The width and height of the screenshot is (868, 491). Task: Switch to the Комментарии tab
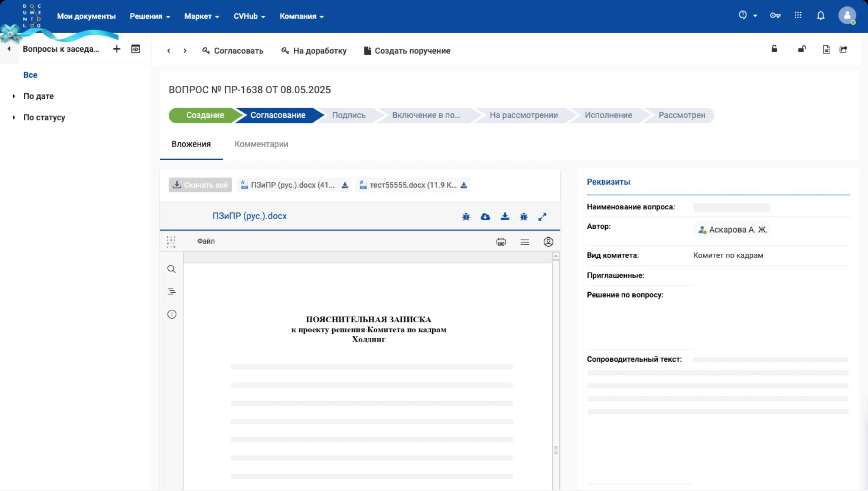pos(261,144)
